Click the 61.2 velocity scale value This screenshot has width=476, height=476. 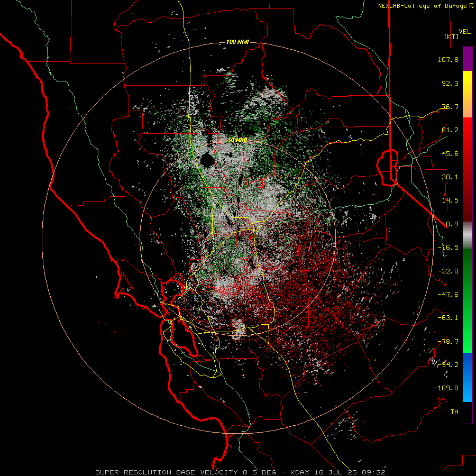pos(450,130)
